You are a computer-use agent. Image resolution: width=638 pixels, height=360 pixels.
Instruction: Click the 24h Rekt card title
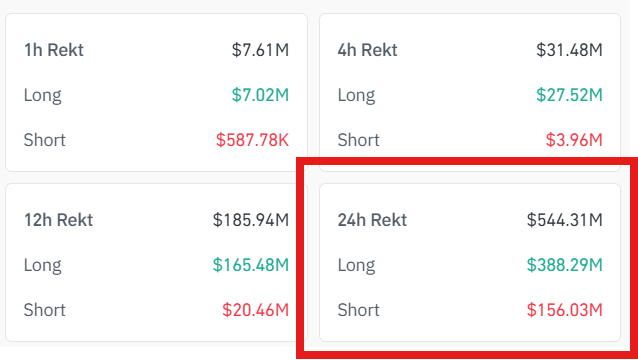[372, 220]
